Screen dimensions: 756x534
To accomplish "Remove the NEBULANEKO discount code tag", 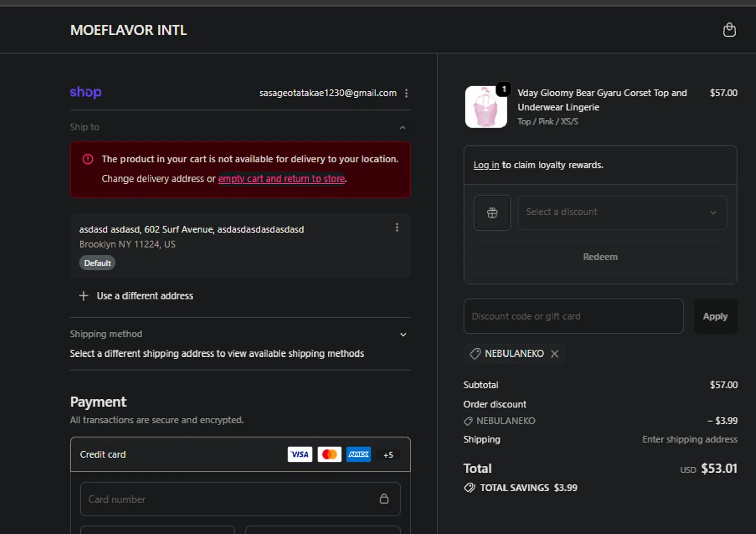I will (555, 354).
